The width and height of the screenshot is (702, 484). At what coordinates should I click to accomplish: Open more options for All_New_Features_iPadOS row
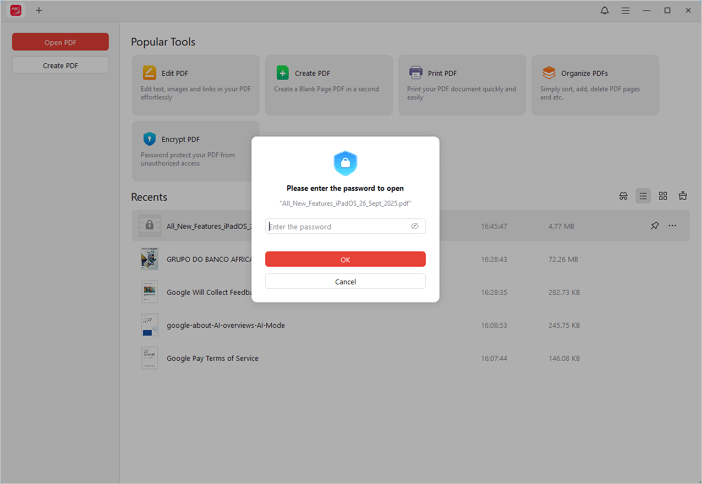(672, 226)
